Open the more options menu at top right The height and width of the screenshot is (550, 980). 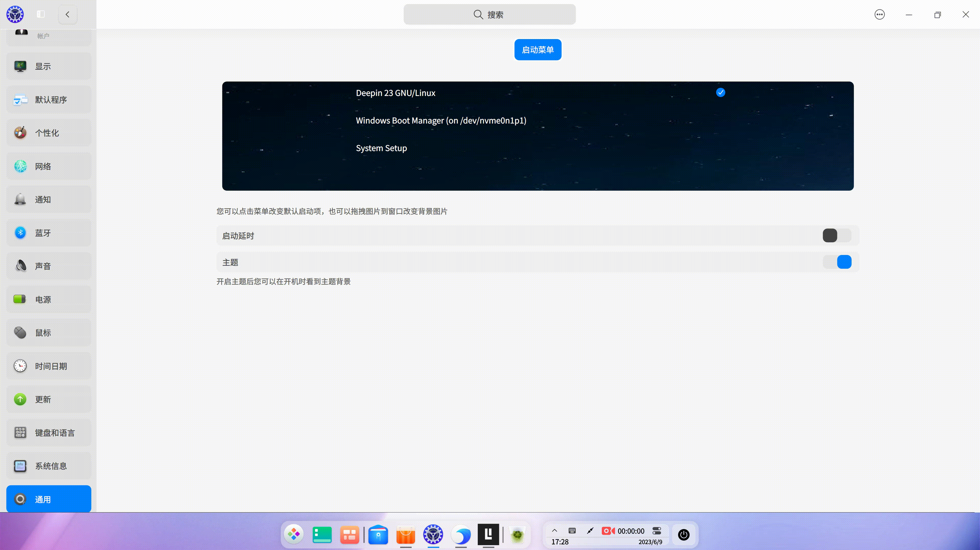(879, 14)
